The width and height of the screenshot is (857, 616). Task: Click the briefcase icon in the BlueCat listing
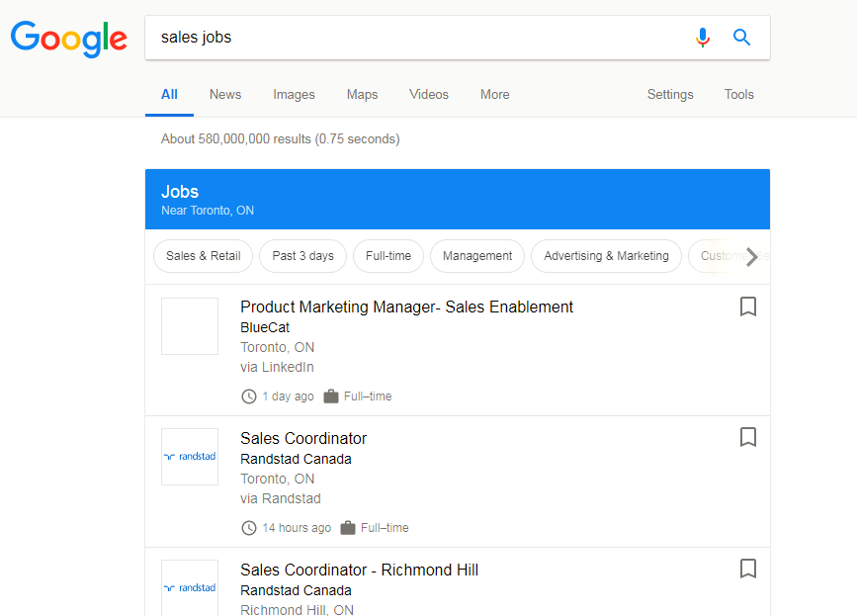pos(331,396)
